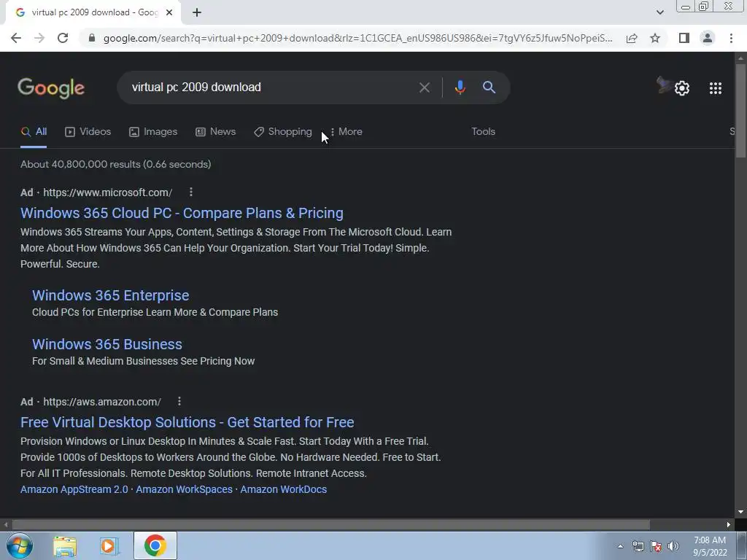This screenshot has width=747, height=560.
Task: Open the Amazon WorkSpaces link
Action: (x=185, y=489)
